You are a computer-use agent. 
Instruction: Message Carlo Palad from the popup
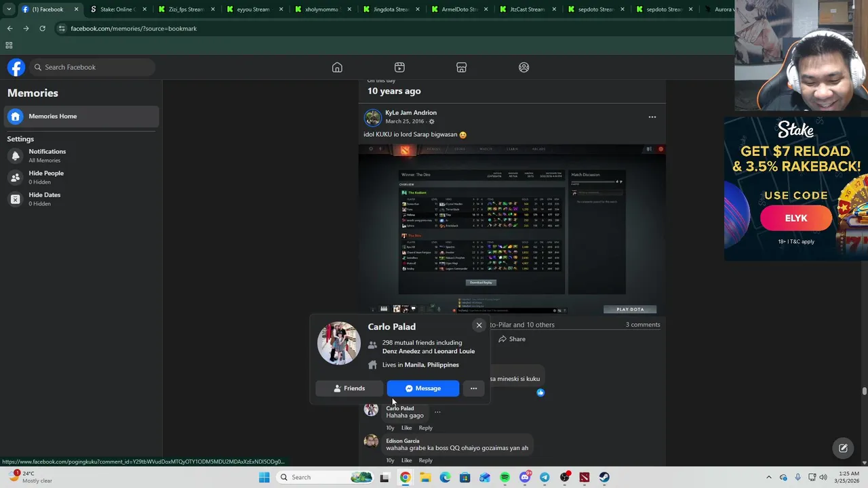423,388
